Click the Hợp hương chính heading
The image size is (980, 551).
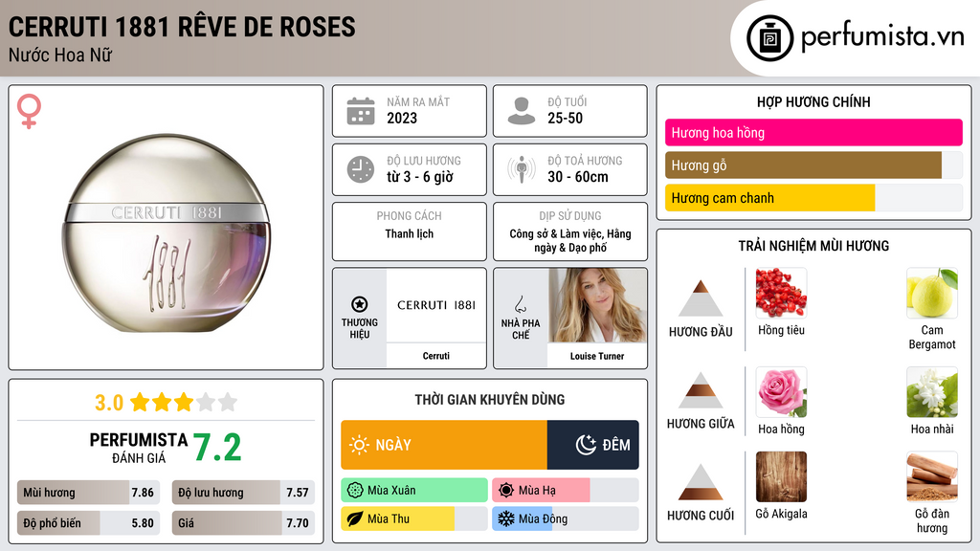[x=813, y=101]
